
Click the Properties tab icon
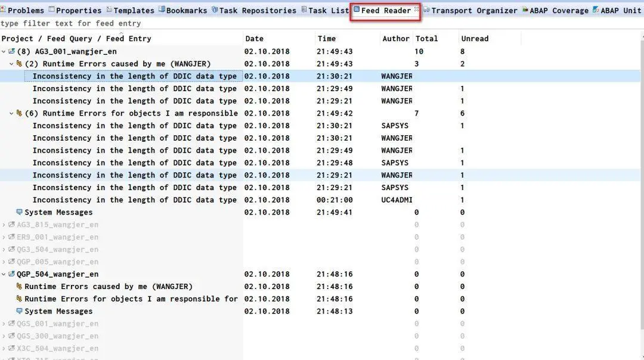[51, 10]
